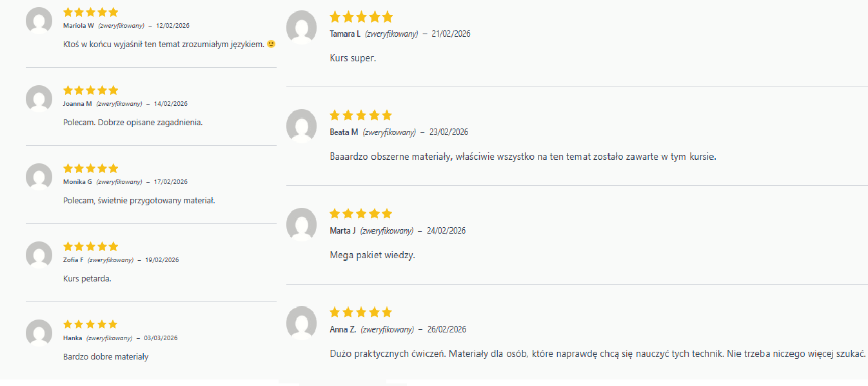Click Joanna M's profile avatar
The image size is (868, 386).
pyautogui.click(x=39, y=99)
